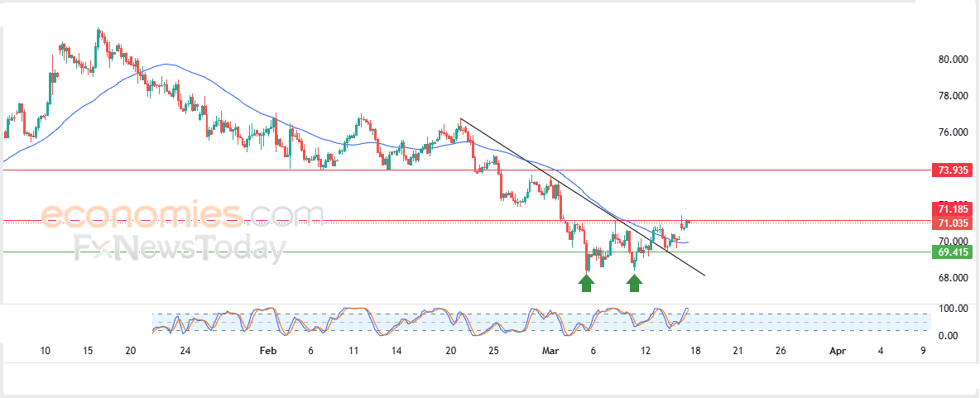Click the 9 date axis label
Image resolution: width=980 pixels, height=398 pixels.
click(x=923, y=351)
